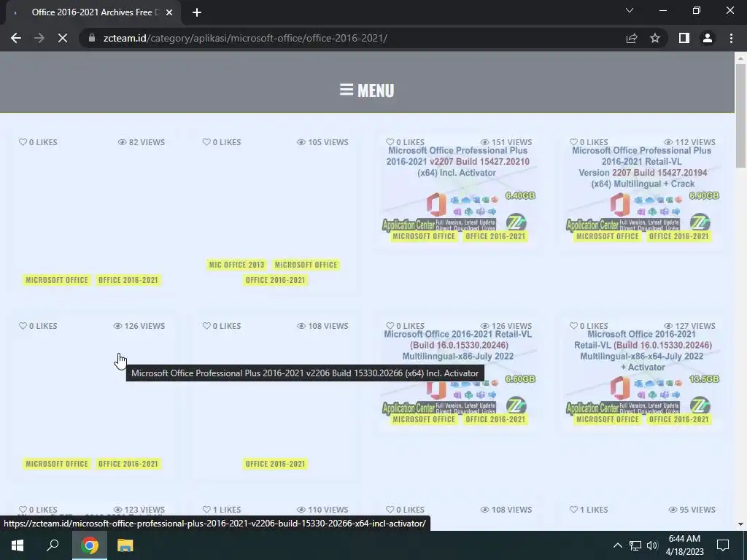
Task: Open the network tray icon
Action: (635, 545)
